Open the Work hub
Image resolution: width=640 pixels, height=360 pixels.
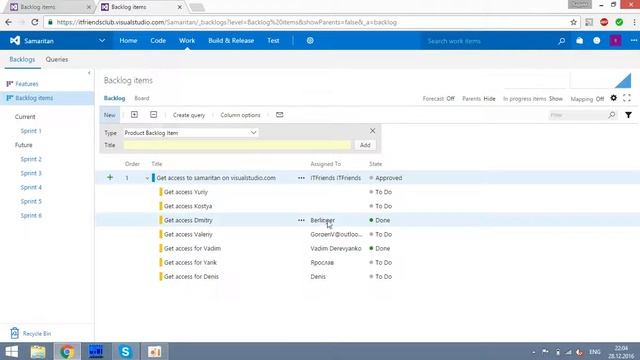(187, 40)
